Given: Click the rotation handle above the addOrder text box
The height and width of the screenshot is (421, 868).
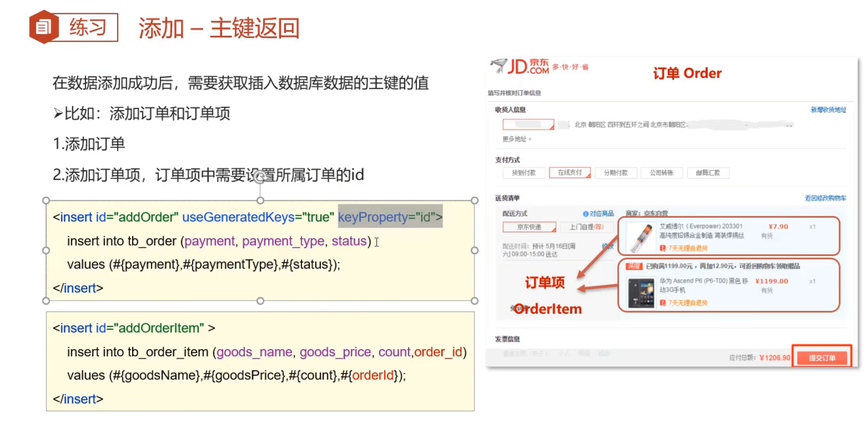Looking at the screenshot, I should pos(260,177).
